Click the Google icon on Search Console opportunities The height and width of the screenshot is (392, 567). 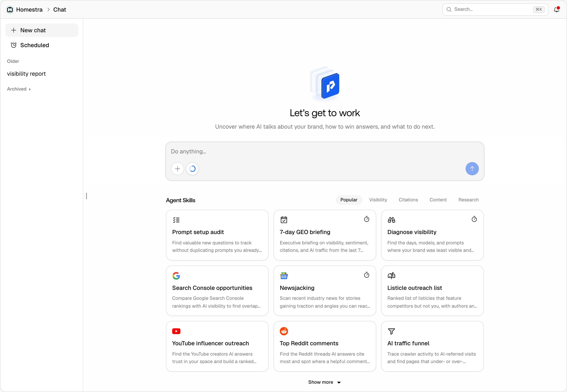point(176,276)
